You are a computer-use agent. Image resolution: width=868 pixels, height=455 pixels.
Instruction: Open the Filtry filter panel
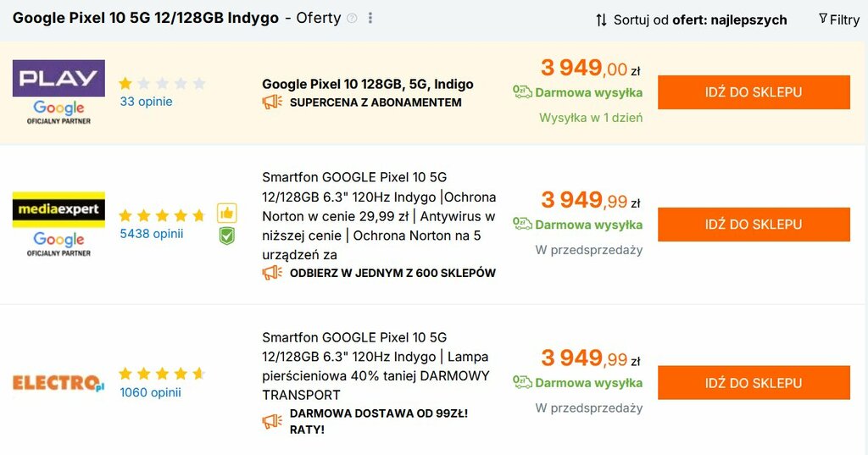838,19
